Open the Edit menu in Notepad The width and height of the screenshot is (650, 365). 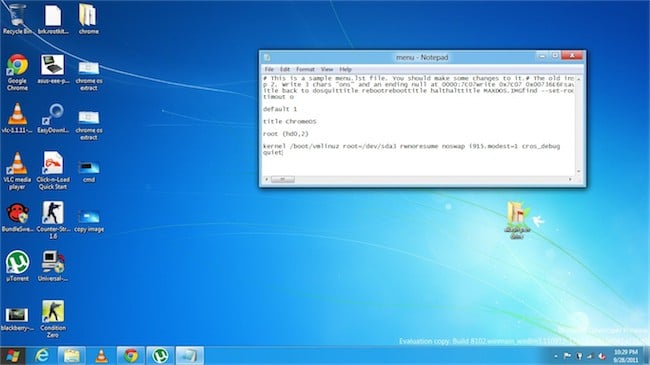(x=285, y=69)
